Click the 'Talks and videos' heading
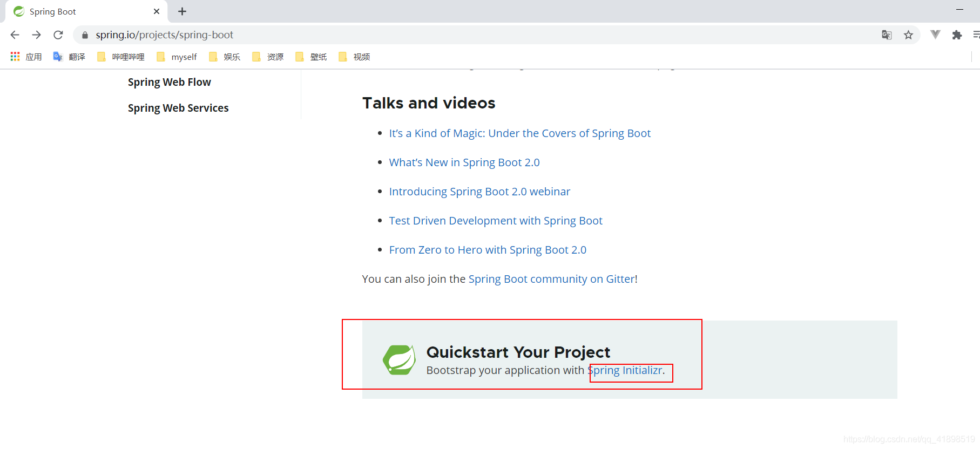The width and height of the screenshot is (980, 449). tap(429, 103)
